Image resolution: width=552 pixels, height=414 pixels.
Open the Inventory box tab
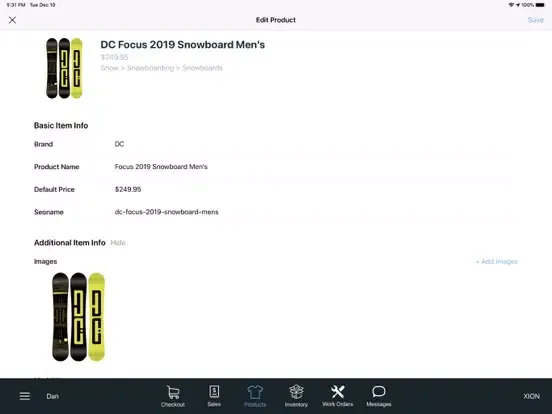point(296,396)
